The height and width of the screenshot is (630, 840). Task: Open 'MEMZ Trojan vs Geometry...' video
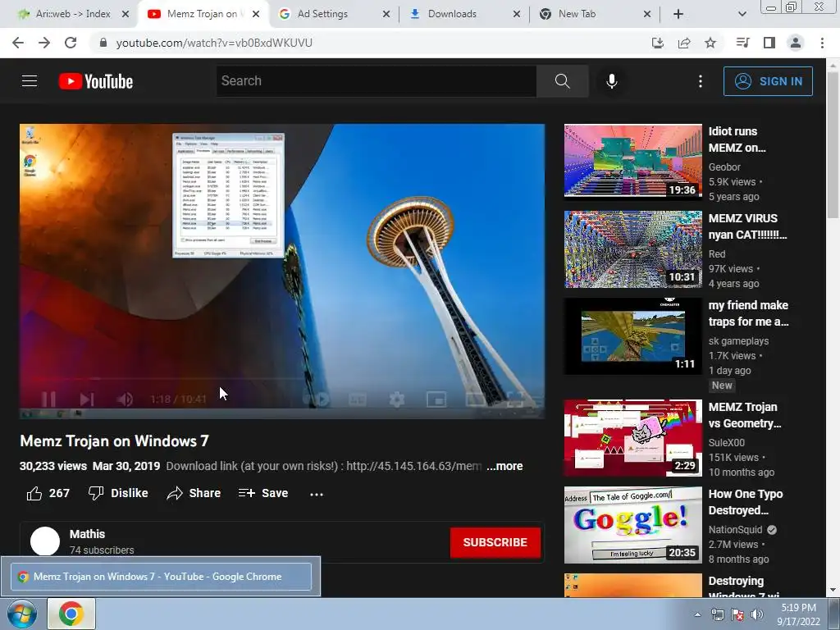tap(745, 415)
